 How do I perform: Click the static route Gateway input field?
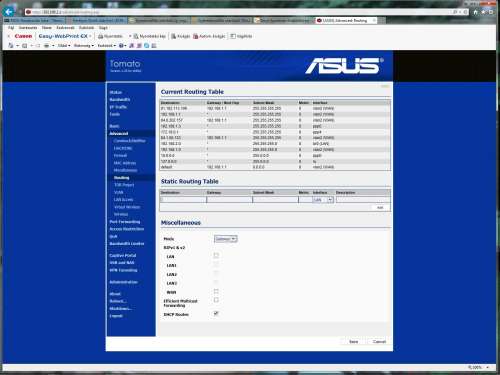[229, 200]
